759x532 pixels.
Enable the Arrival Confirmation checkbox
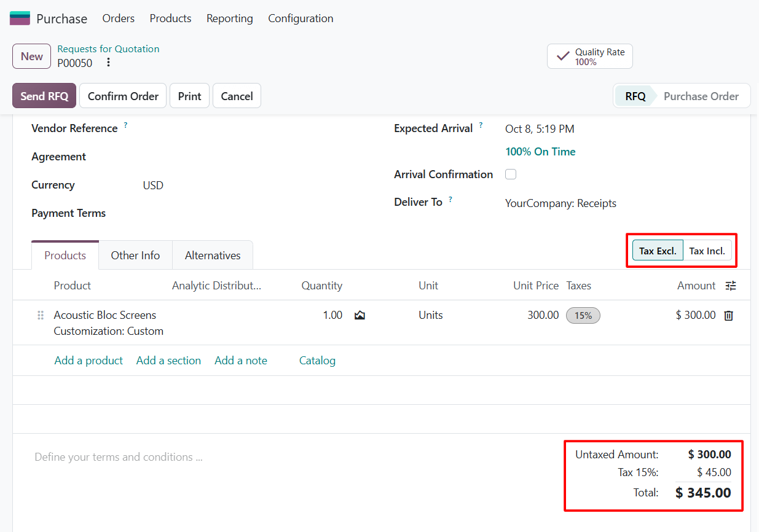(x=511, y=174)
